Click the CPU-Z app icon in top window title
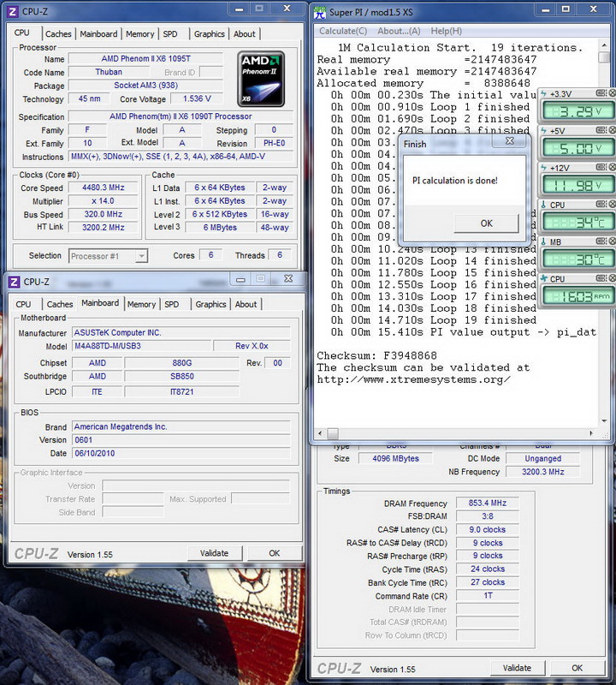 tap(13, 12)
